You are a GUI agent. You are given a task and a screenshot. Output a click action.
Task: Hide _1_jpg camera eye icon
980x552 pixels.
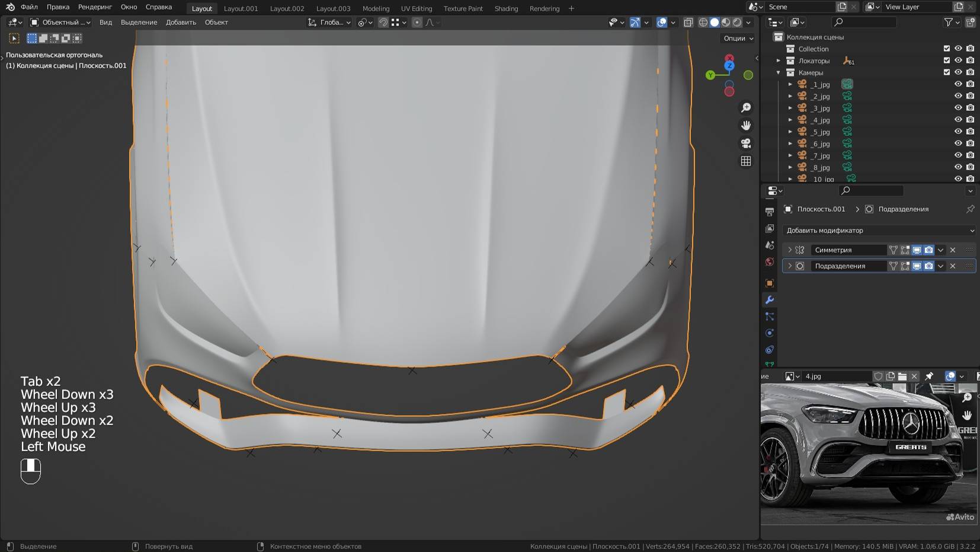coord(958,84)
